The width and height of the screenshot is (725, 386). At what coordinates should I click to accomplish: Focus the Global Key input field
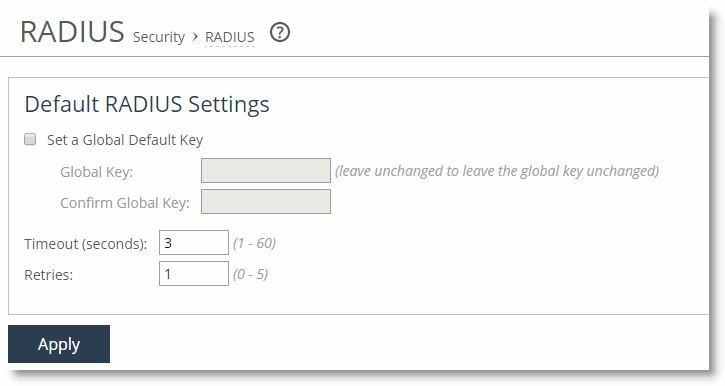pos(266,171)
